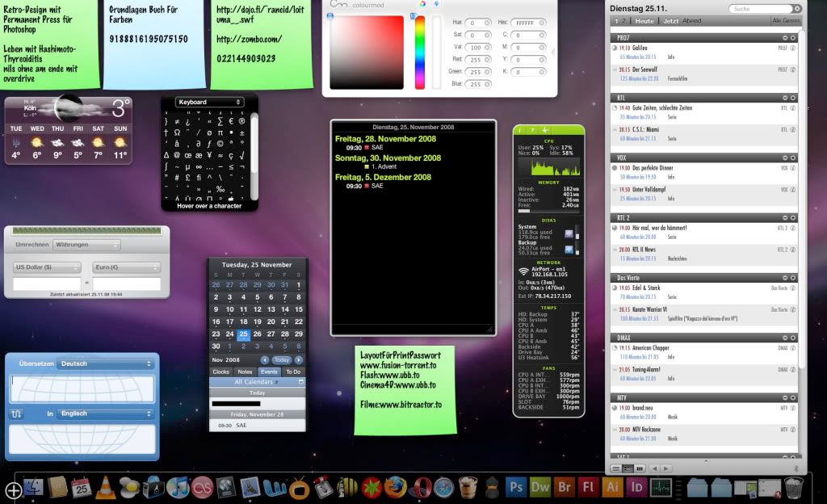Image resolution: width=827 pixels, height=504 pixels.
Task: Open the Alle Genres filter dropdown
Action: [786, 20]
